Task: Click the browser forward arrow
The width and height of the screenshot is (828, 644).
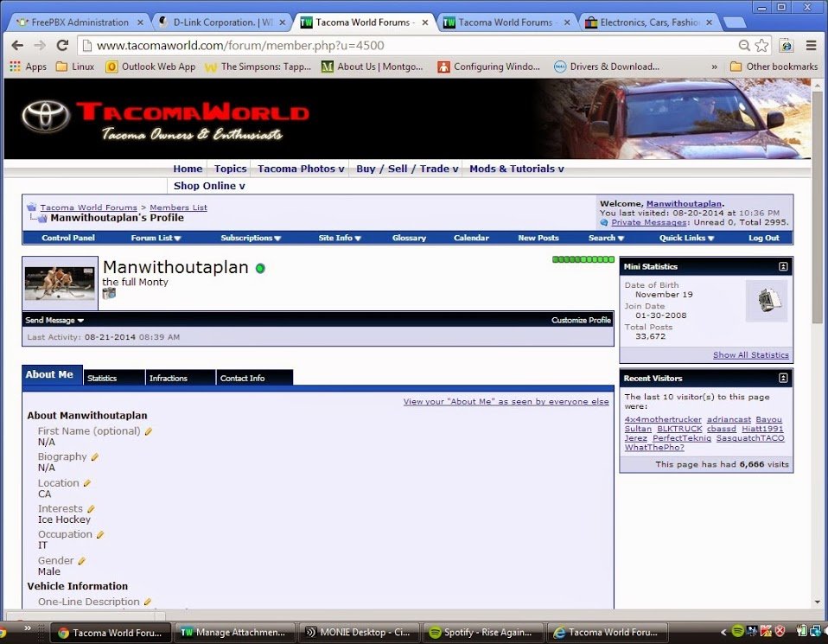Action: point(40,46)
